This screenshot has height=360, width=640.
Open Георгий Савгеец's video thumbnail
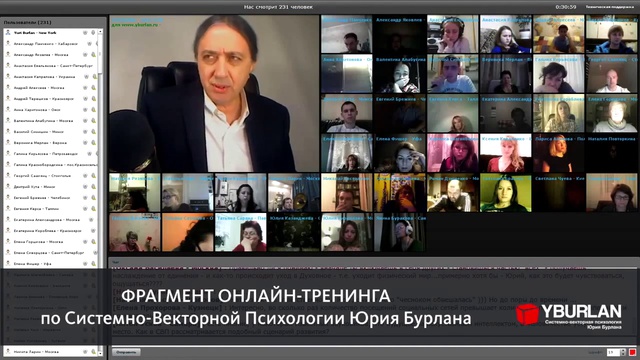coord(611,74)
